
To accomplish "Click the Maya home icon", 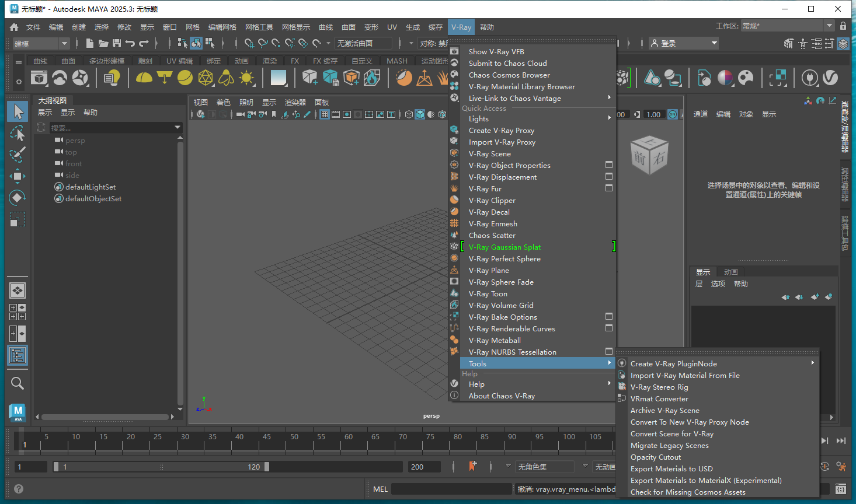I will [14, 27].
